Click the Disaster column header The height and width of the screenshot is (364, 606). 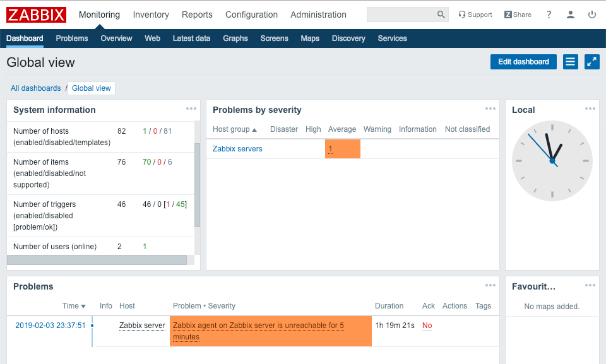[283, 129]
